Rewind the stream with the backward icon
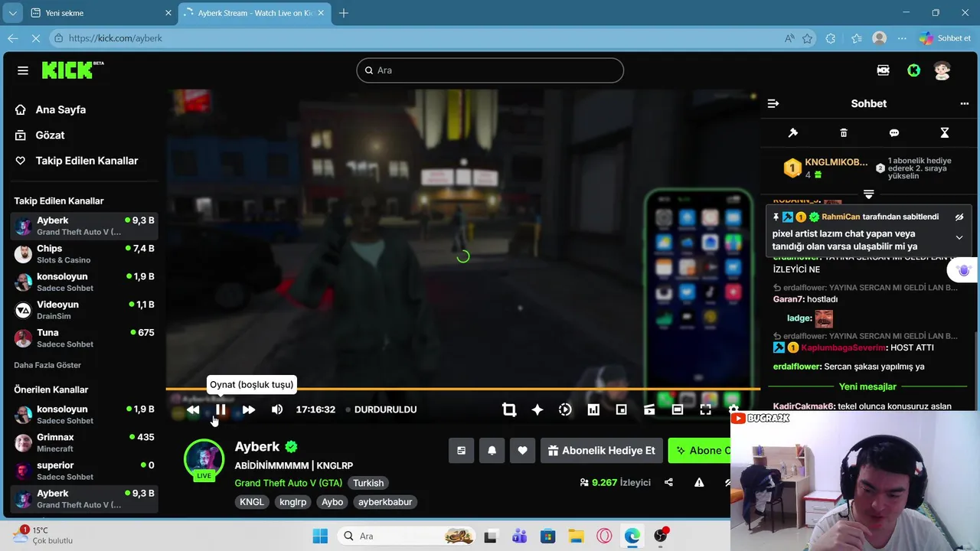 193,409
